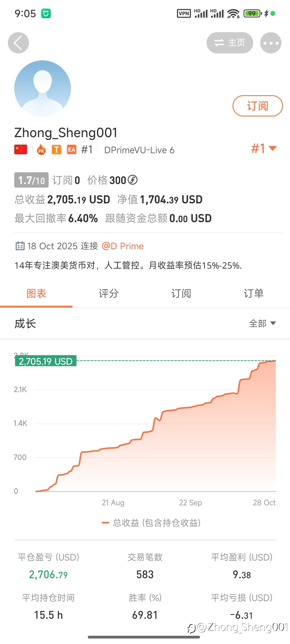Open the 订单 orders tab
Image resolution: width=290 pixels, height=644 pixels.
point(254,294)
